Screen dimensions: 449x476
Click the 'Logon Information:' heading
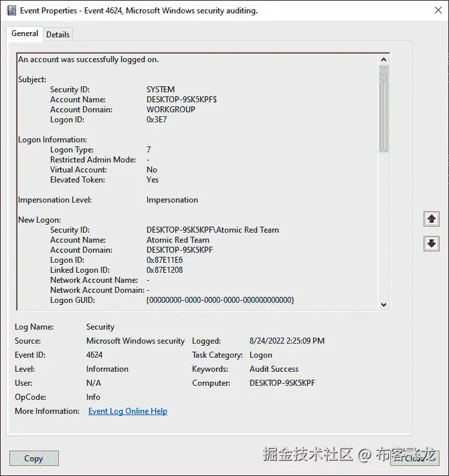pyautogui.click(x=53, y=140)
